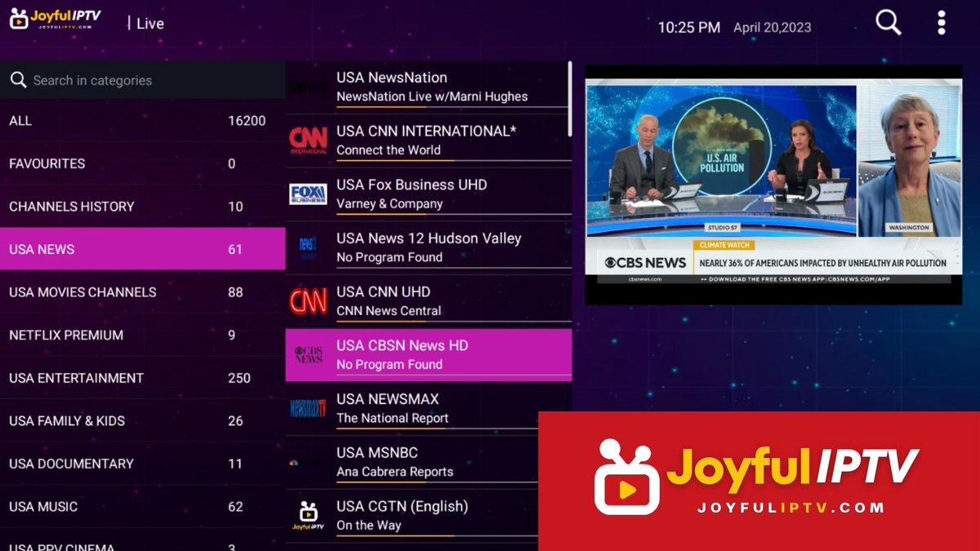Open the three-dot overflow menu
The width and height of the screenshot is (980, 551).
tap(941, 23)
